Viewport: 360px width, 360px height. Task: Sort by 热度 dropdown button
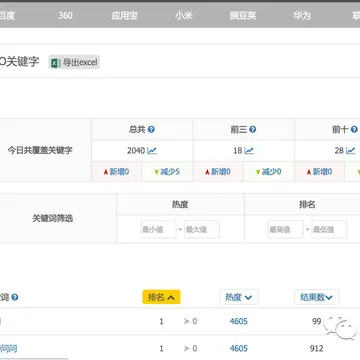tap(239, 297)
